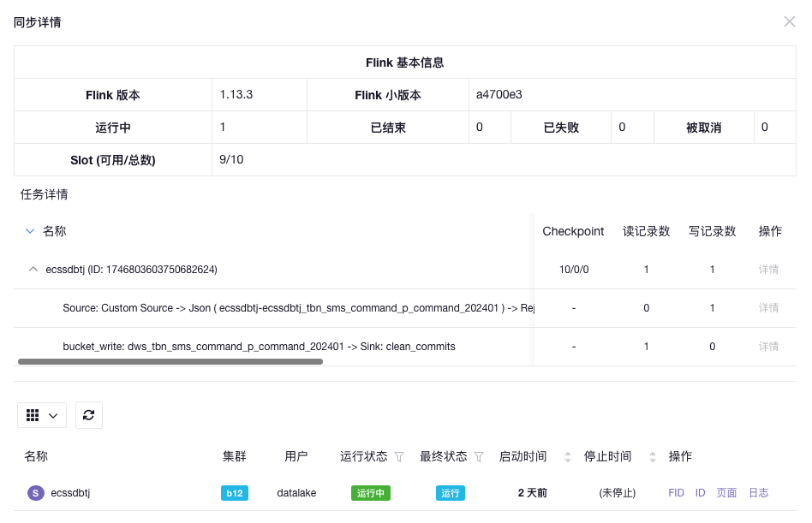Viewport: 812px width, 523px height.
Task: Open the 最终状态 filter icon
Action: coord(479,457)
